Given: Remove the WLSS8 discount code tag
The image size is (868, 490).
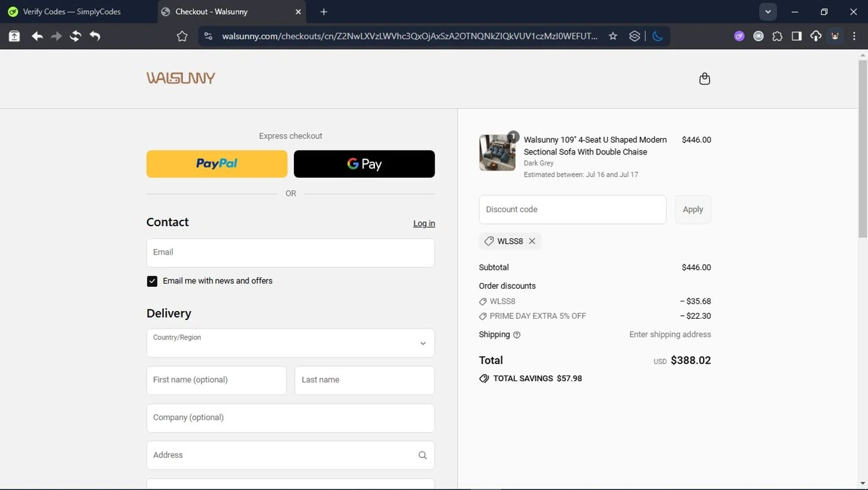Looking at the screenshot, I should 532,241.
